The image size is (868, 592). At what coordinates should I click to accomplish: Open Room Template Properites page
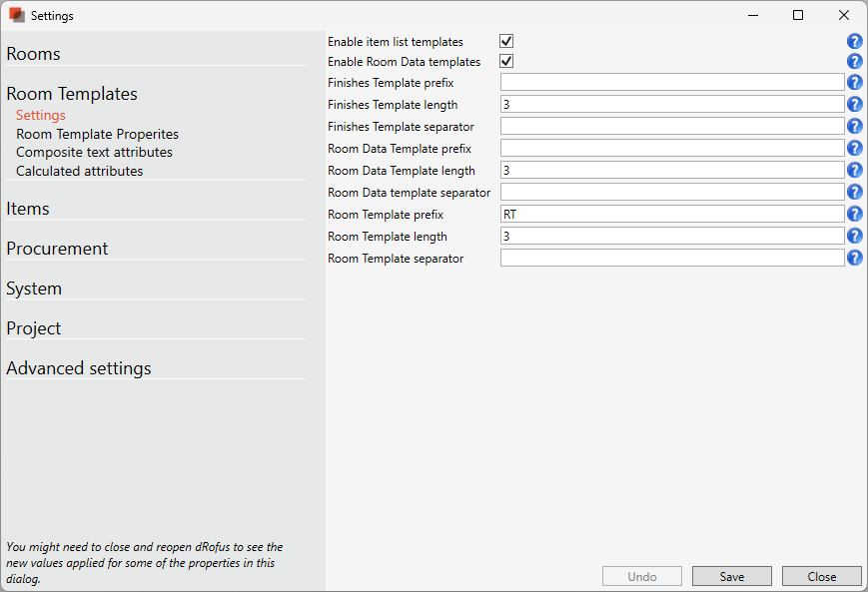click(97, 134)
